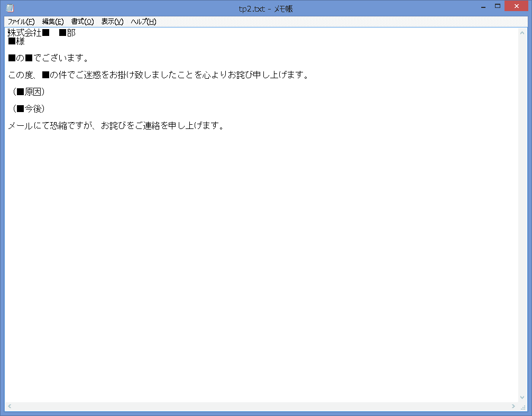Click the text (■原因)
Viewport: 532px width, 416px height.
[29, 92]
